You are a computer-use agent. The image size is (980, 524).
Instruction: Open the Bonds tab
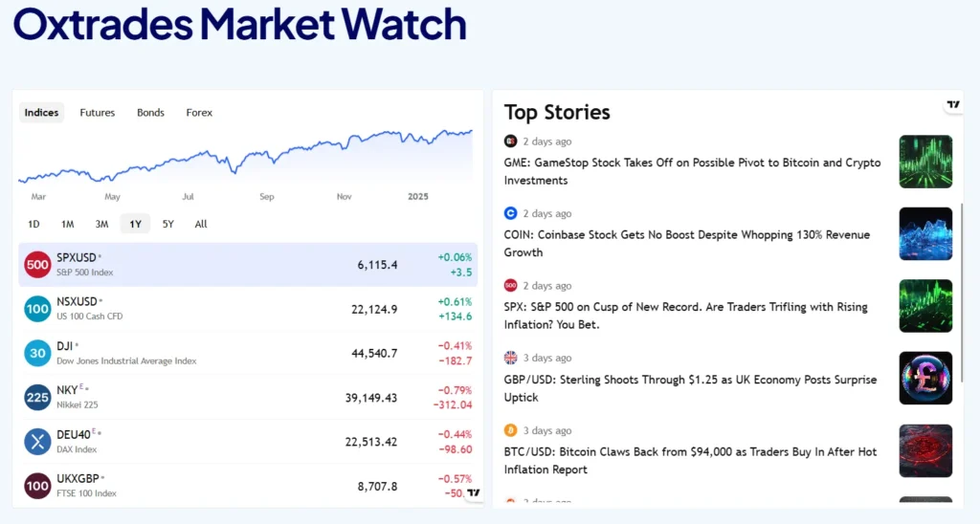click(x=150, y=113)
